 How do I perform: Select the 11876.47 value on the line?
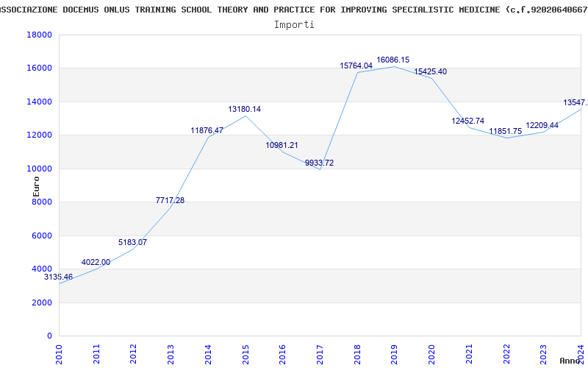[x=207, y=131]
